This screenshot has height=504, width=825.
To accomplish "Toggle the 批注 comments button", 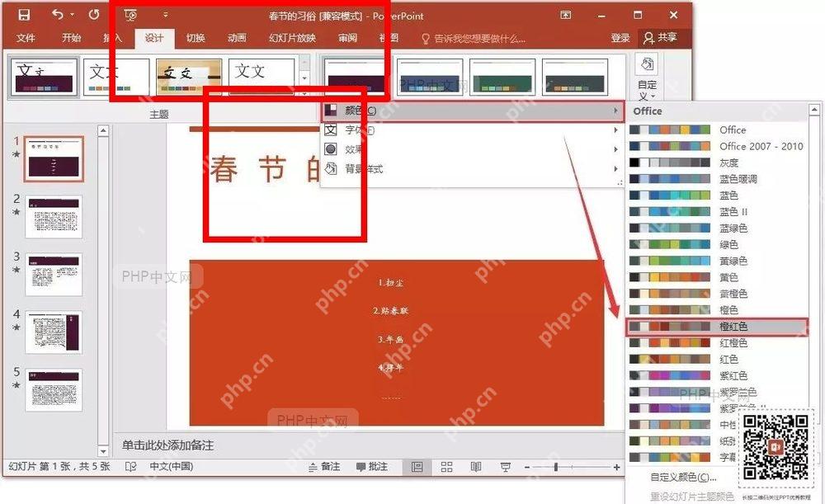I will click(x=373, y=467).
